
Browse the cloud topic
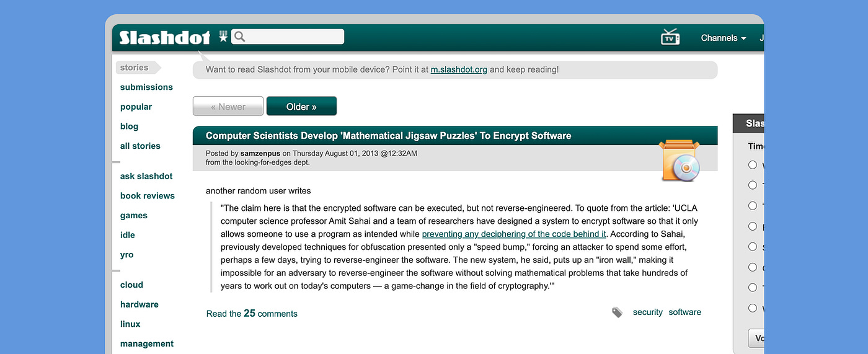(131, 285)
